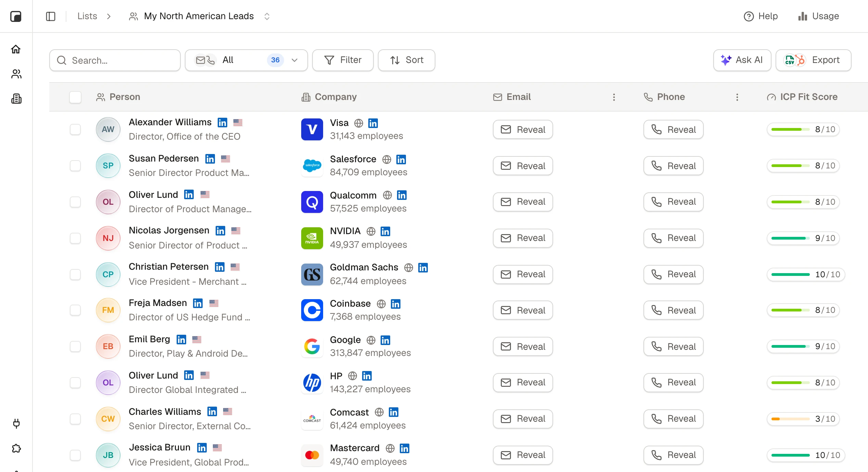
Task: Open Freja Madsen's LinkedIn icon
Action: click(x=198, y=303)
